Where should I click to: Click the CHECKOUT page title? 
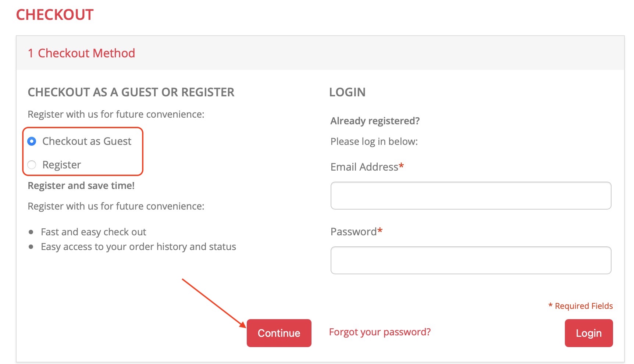(x=55, y=15)
